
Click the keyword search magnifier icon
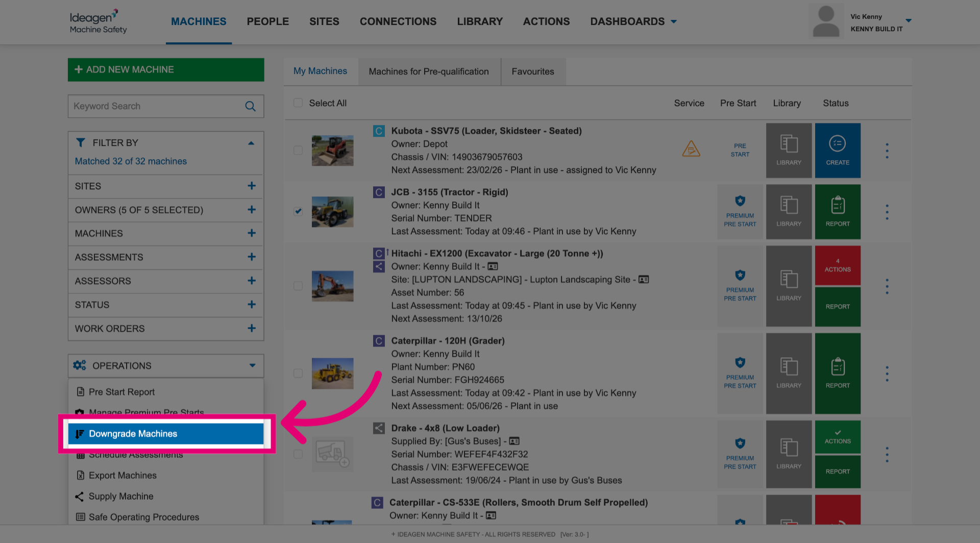tap(250, 106)
